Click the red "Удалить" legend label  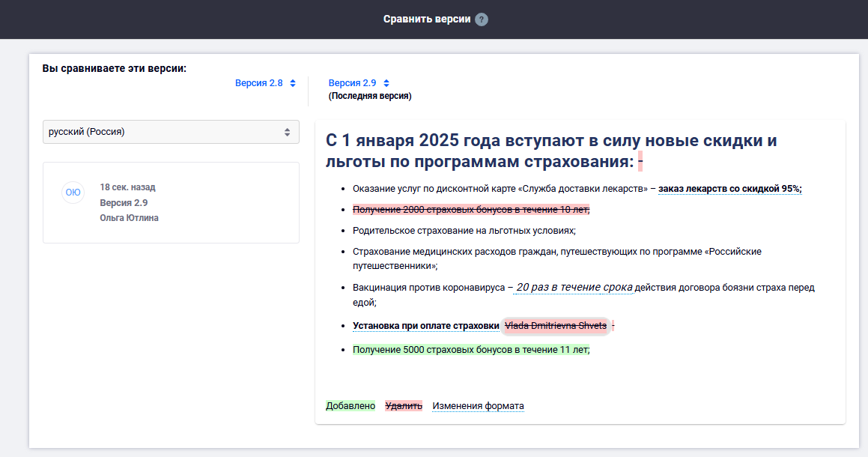(x=404, y=406)
